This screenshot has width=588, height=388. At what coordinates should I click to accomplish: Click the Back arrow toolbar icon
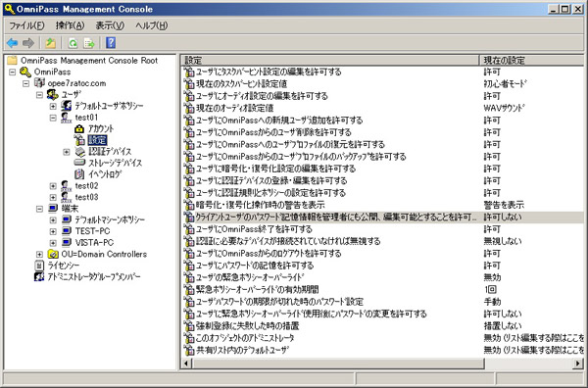[13, 43]
